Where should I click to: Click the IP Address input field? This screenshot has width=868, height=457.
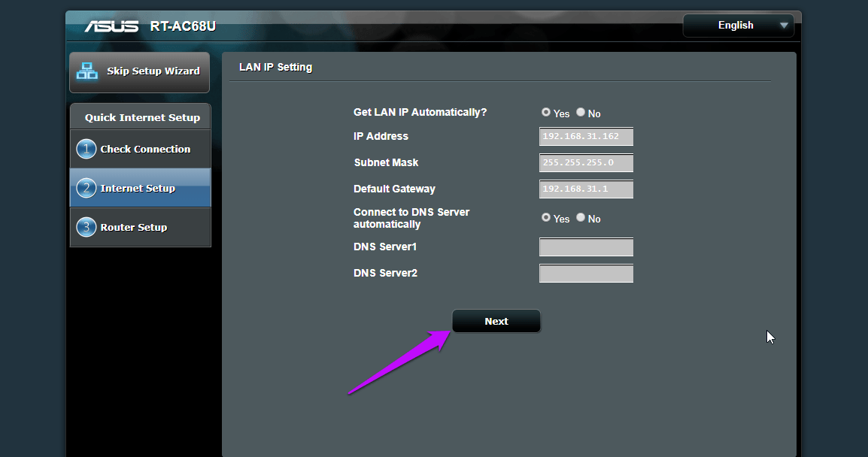click(x=586, y=137)
